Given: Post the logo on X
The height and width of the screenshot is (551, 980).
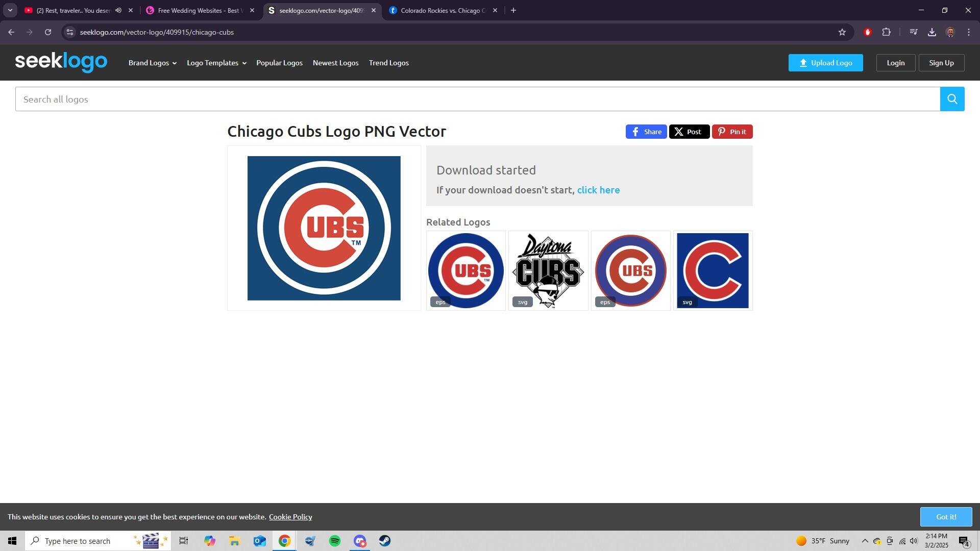Looking at the screenshot, I should coord(689,132).
